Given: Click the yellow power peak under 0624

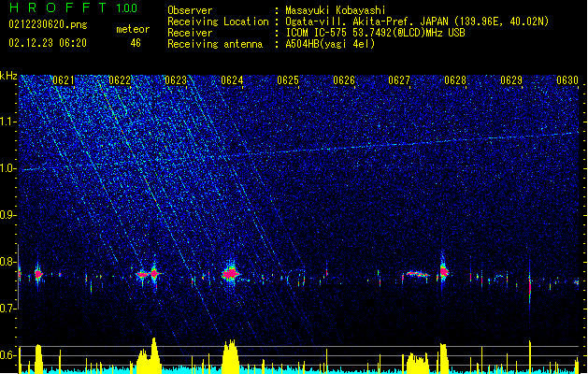Looking at the screenshot, I should click(230, 355).
